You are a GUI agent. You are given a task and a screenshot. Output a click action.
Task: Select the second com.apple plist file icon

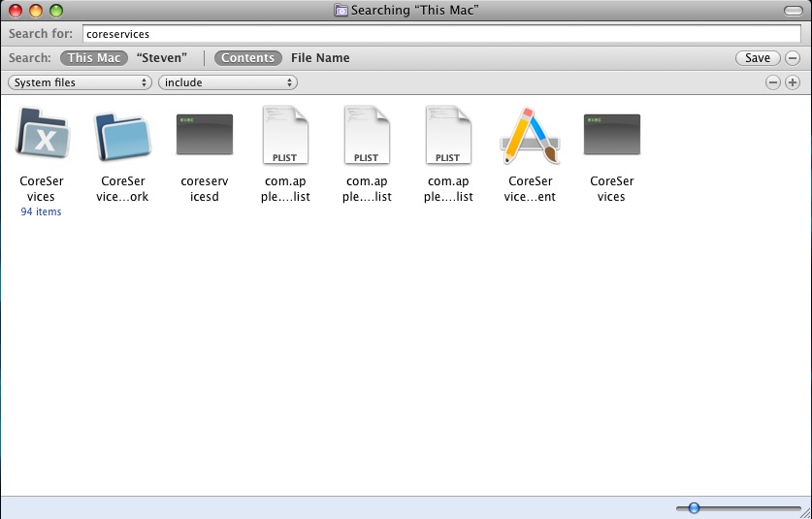point(367,135)
